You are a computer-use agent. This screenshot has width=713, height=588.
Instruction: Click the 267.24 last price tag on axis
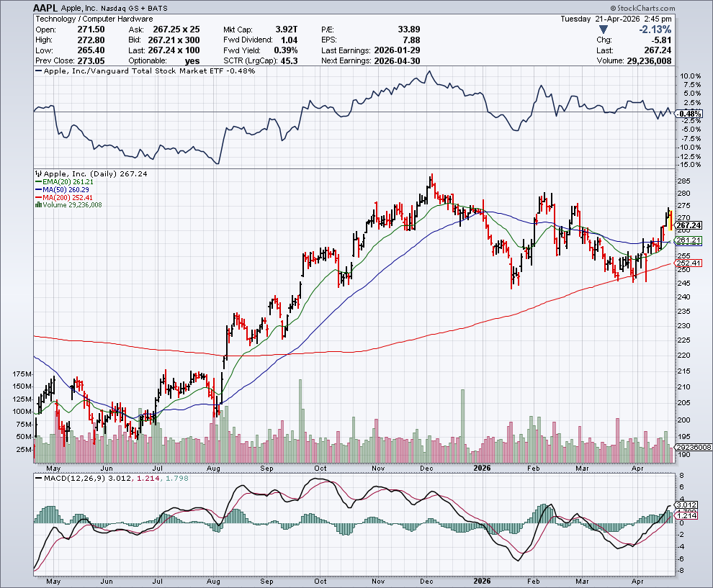[x=689, y=225]
